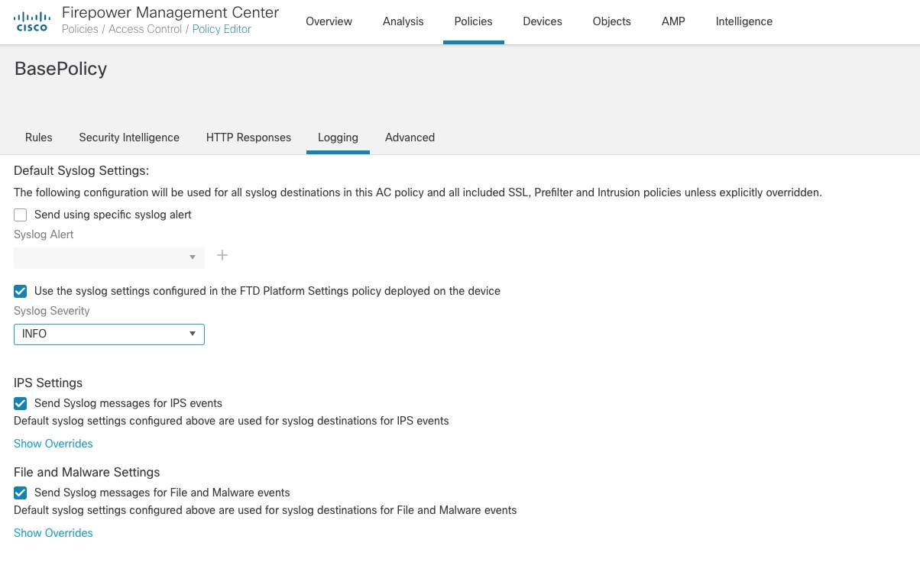
Task: Enable Send using specific syslog alert
Action: 20,215
